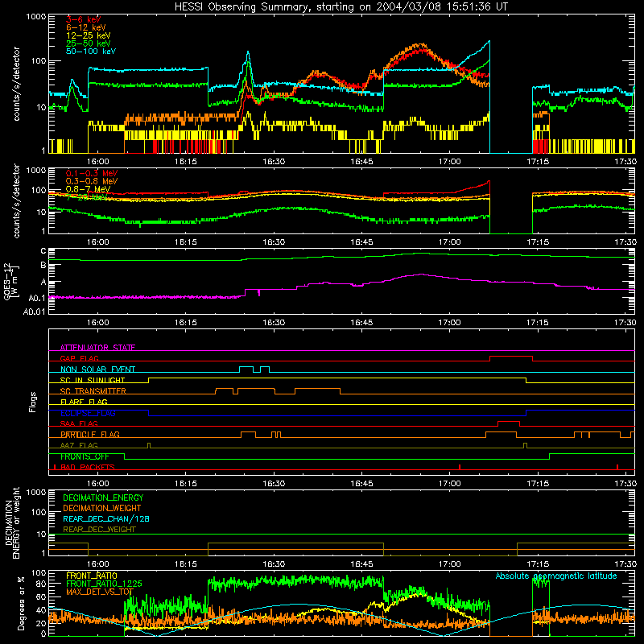Select the 'FLARE_FLAG' label

(x=84, y=402)
